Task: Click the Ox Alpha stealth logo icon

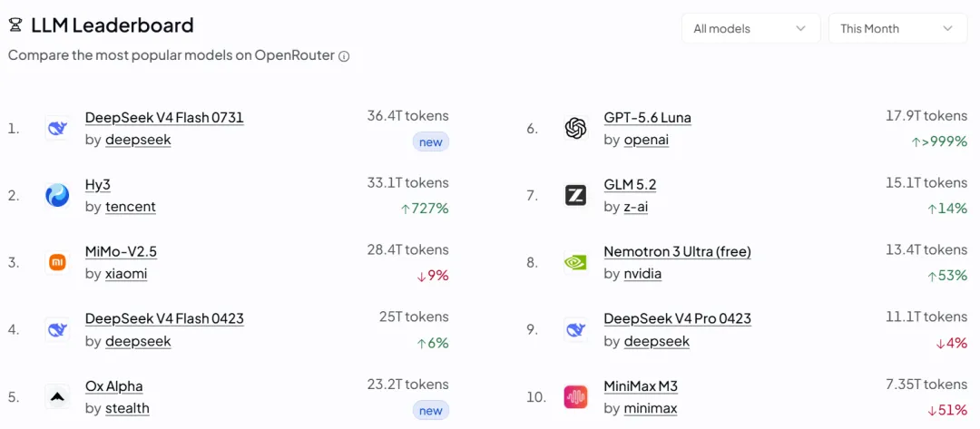Action: [x=57, y=396]
